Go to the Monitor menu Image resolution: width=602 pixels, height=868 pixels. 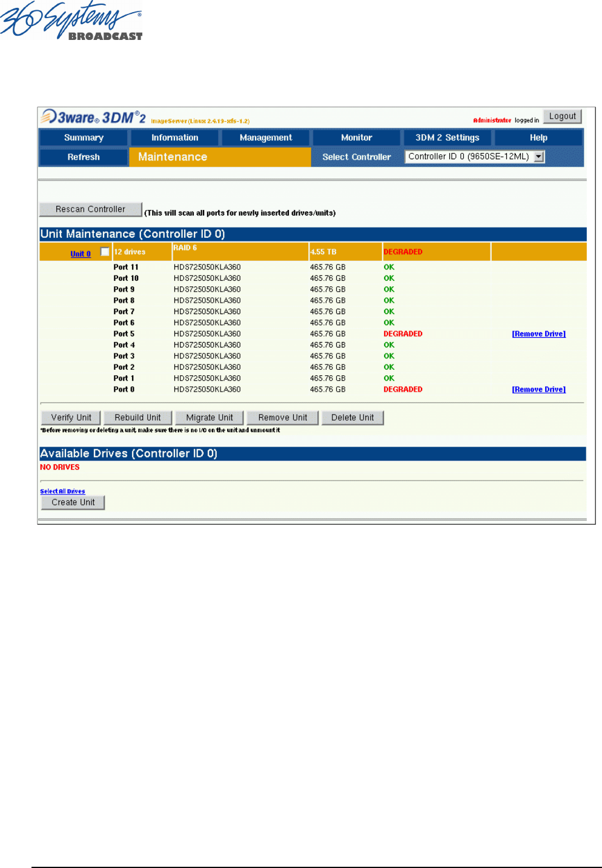pyautogui.click(x=356, y=138)
